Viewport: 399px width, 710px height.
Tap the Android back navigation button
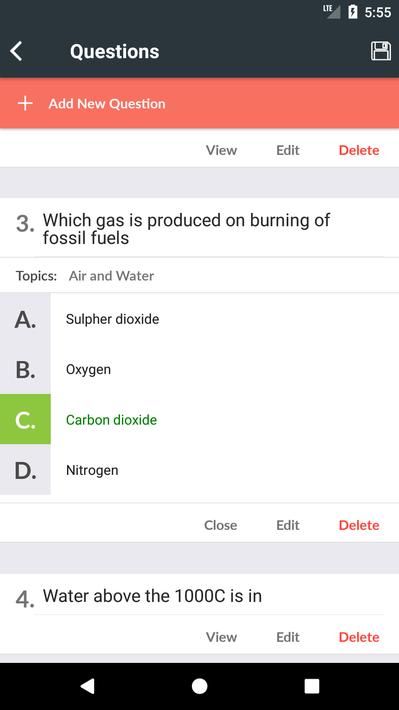(x=87, y=686)
